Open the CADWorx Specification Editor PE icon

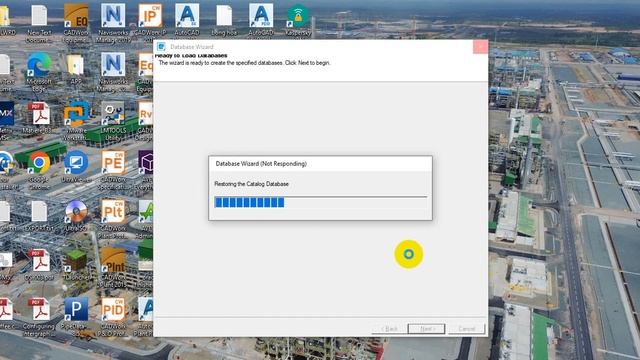pos(113,163)
